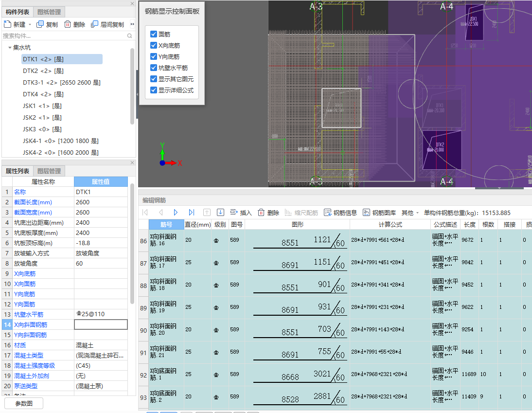Viewport: 532px width, 413px height.
Task: Toggle the 坑壁水平筋 checkbox
Action: click(x=154, y=68)
